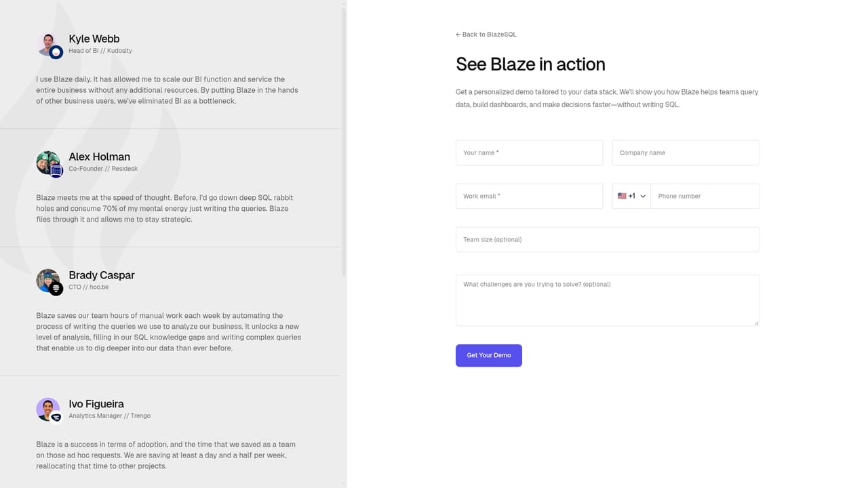
Task: Click the personalized demo description text
Action: 608,98
